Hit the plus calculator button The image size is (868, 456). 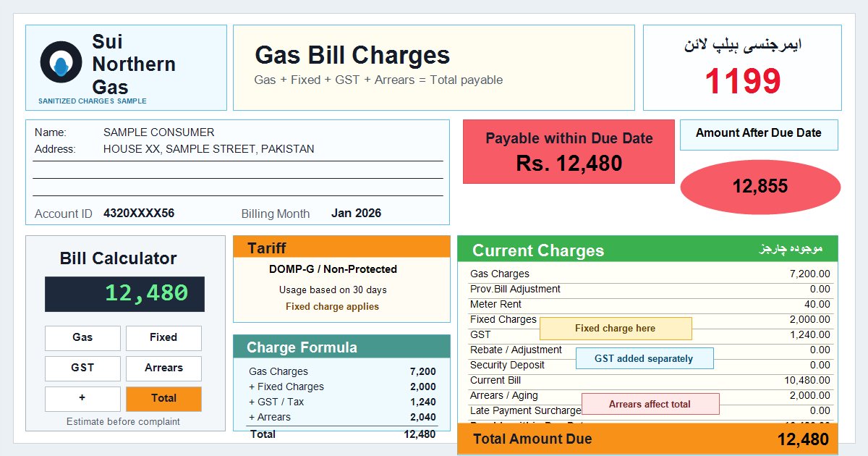coord(82,398)
